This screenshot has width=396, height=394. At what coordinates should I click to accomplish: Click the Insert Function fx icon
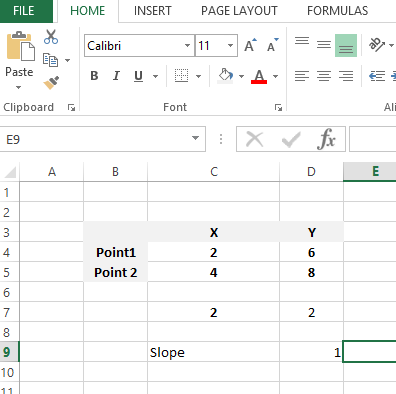pyautogui.click(x=326, y=139)
